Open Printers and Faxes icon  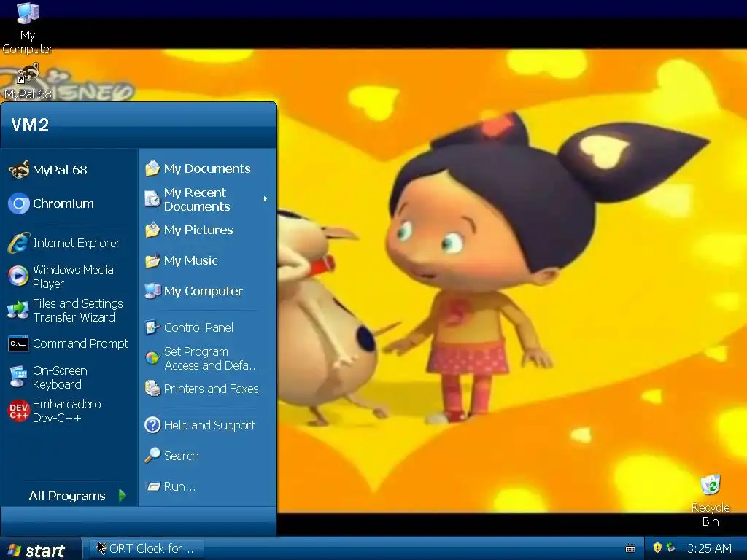[152, 389]
